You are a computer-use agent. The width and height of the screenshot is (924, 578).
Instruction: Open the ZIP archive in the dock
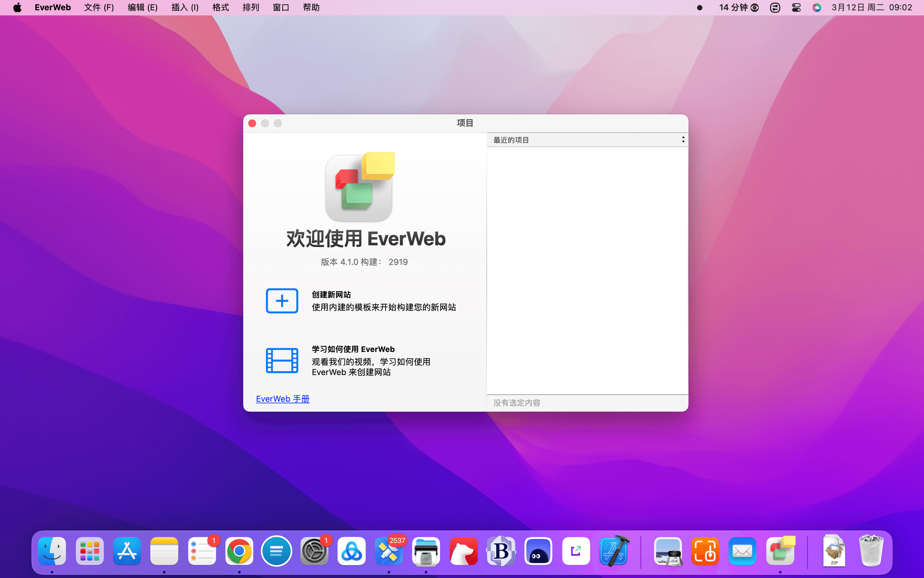click(x=834, y=551)
